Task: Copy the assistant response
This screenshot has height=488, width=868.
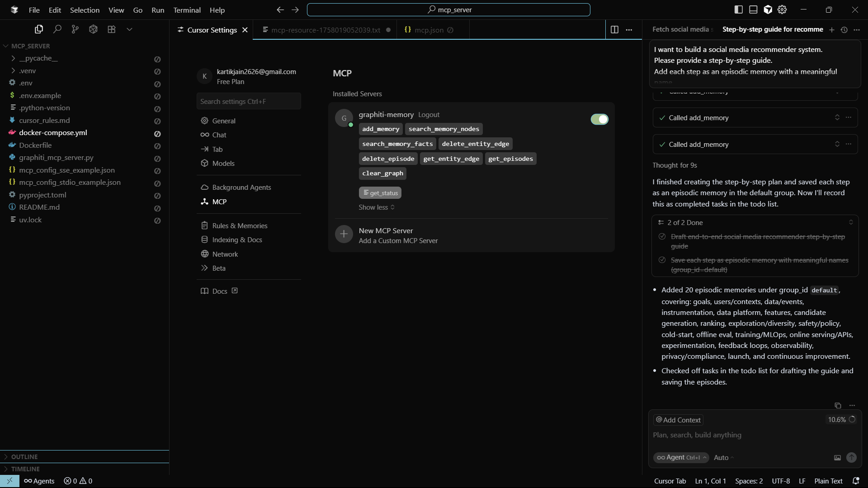Action: pos(838,405)
